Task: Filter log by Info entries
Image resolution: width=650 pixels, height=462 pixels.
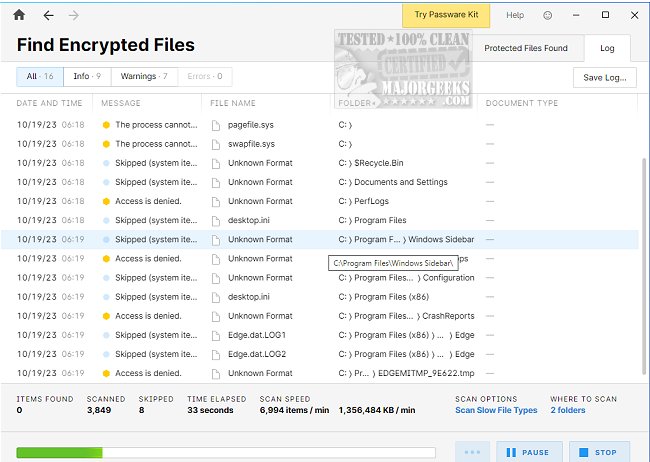Action: [x=87, y=77]
